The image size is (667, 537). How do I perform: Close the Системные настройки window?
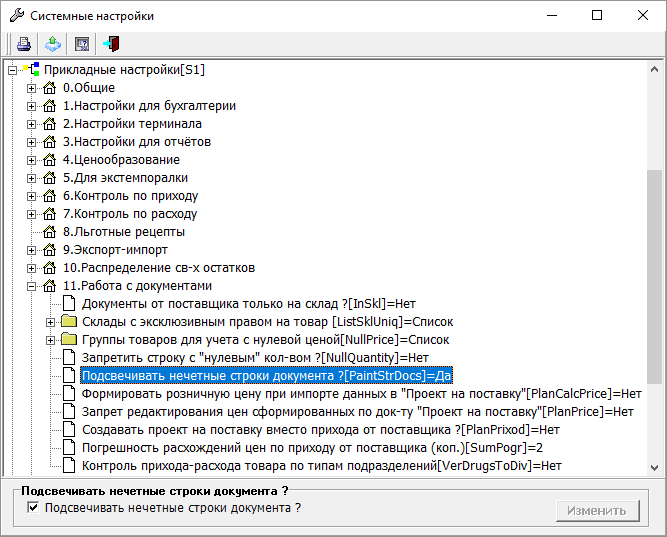[x=643, y=16]
